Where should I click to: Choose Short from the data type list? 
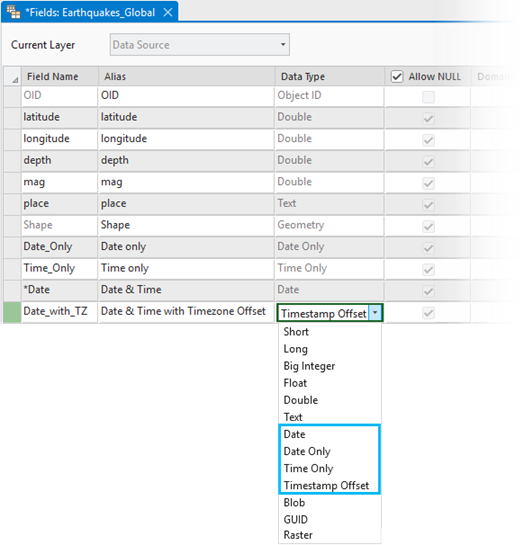click(296, 332)
